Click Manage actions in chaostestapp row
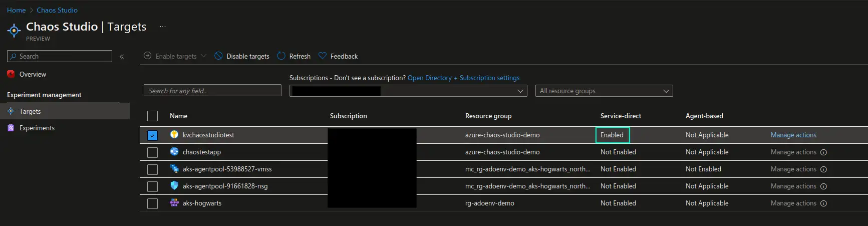Viewport: 868px width, 226px height. click(793, 152)
